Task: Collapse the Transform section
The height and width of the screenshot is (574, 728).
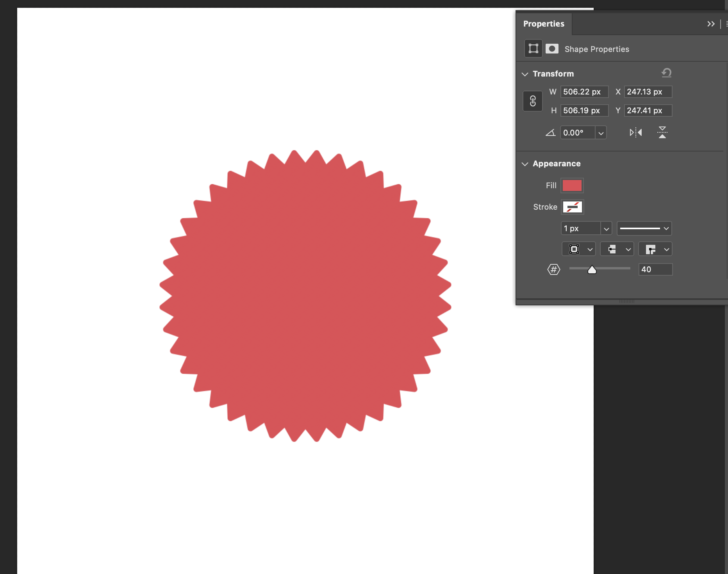Action: click(x=525, y=74)
